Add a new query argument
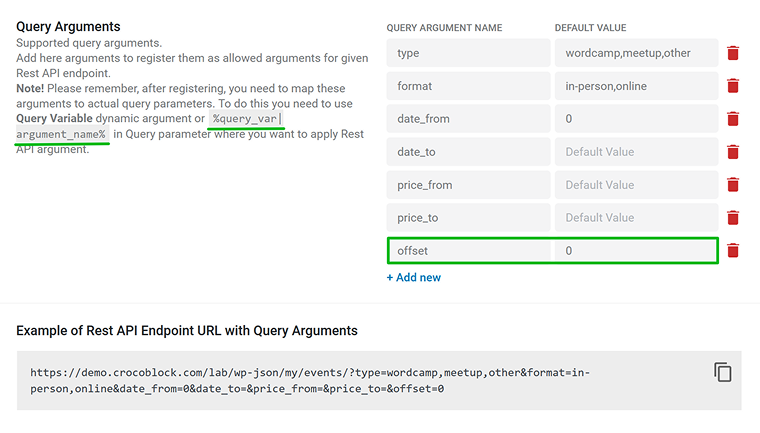This screenshot has height=433, width=760. point(413,277)
